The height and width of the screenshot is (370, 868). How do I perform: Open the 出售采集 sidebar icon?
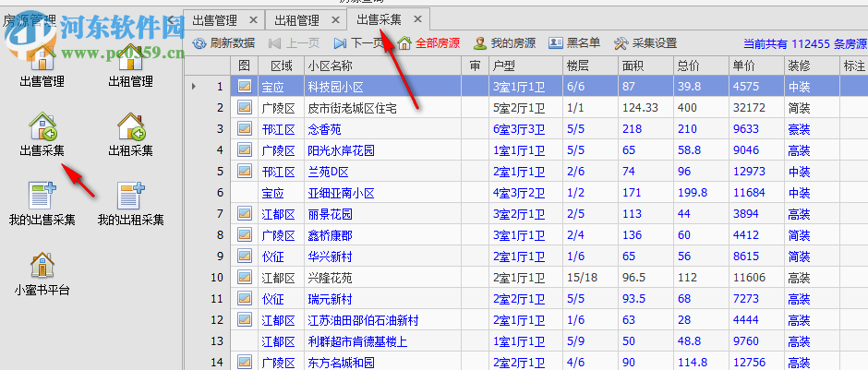point(42,135)
